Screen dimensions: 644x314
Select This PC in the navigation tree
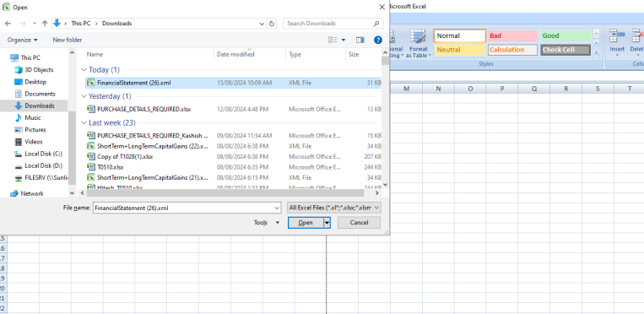[30, 57]
